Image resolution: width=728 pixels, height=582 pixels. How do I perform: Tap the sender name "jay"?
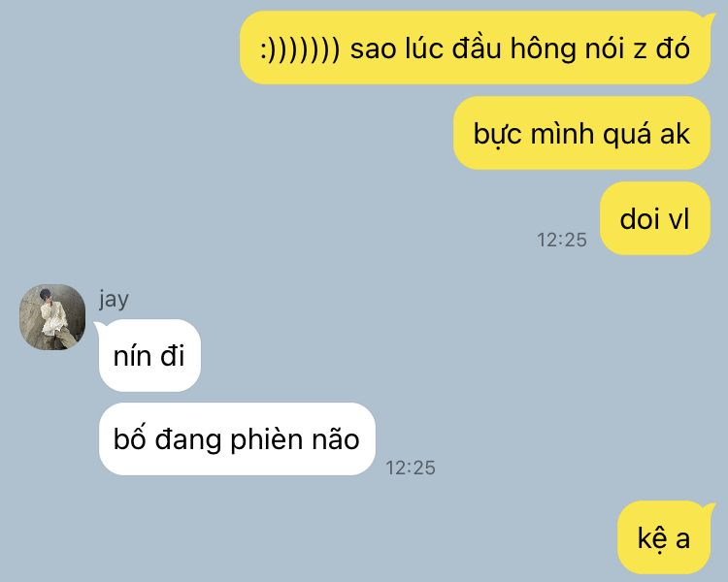coord(114,300)
